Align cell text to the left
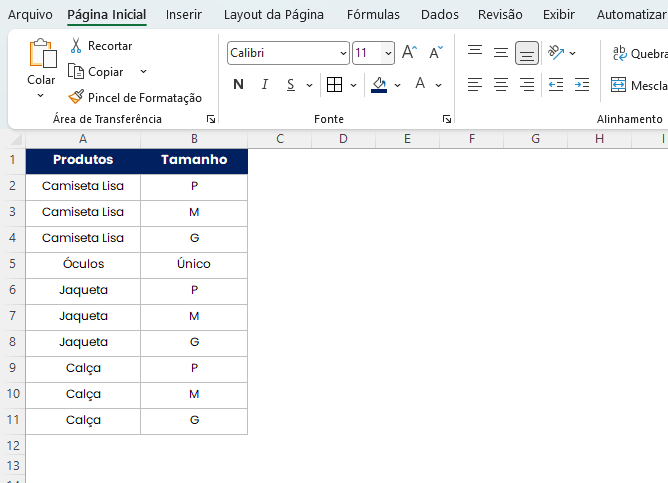The image size is (668, 483). pos(475,85)
